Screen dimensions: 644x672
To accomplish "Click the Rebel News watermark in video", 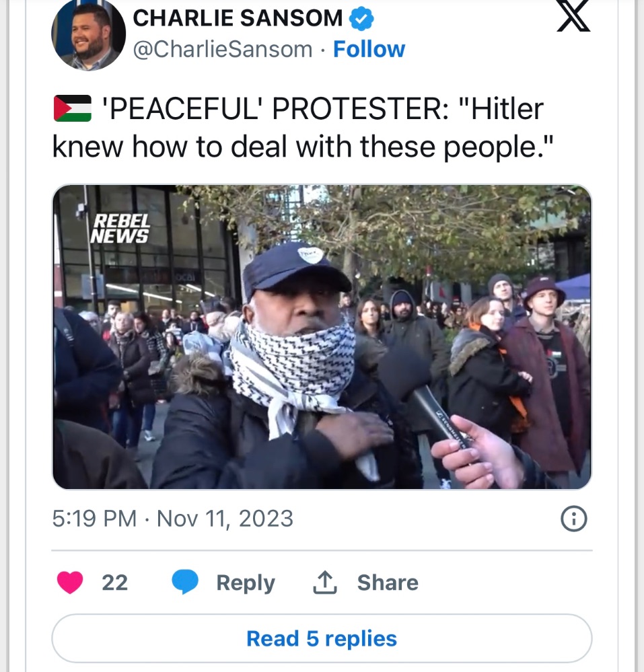I will click(x=120, y=229).
